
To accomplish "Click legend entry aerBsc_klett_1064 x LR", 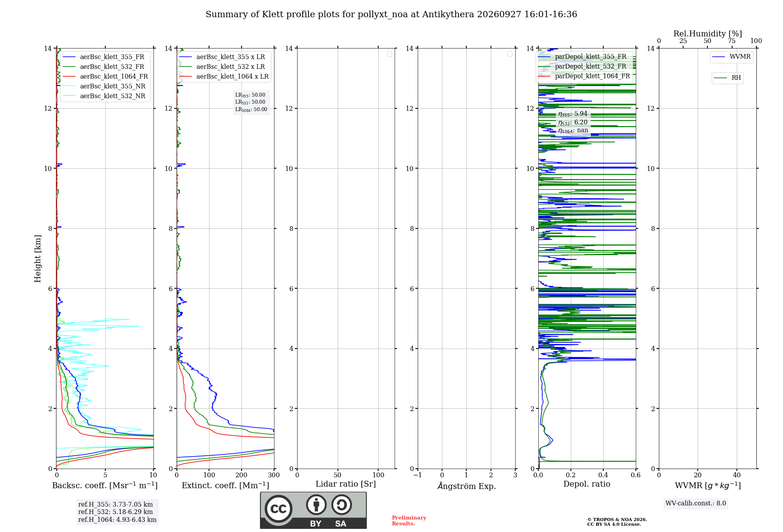I will tap(224, 77).
